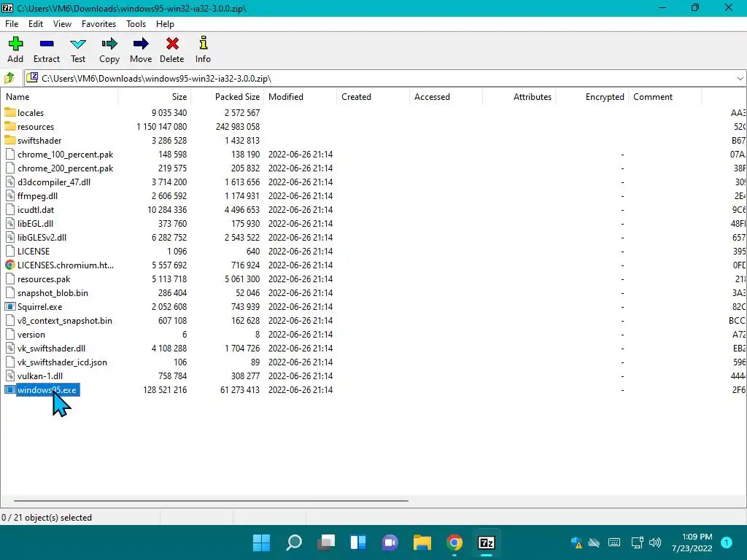Open Google Chrome from taskbar
This screenshot has height=560, width=747.
pyautogui.click(x=454, y=542)
